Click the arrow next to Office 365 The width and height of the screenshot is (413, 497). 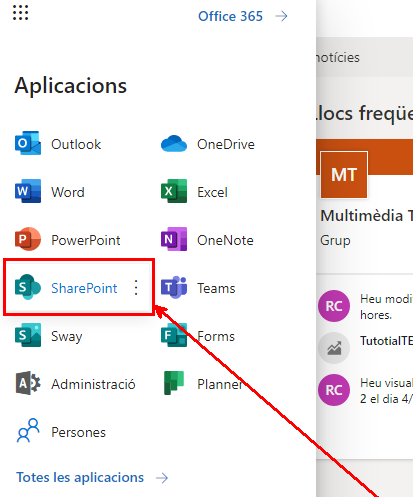pyautogui.click(x=281, y=16)
